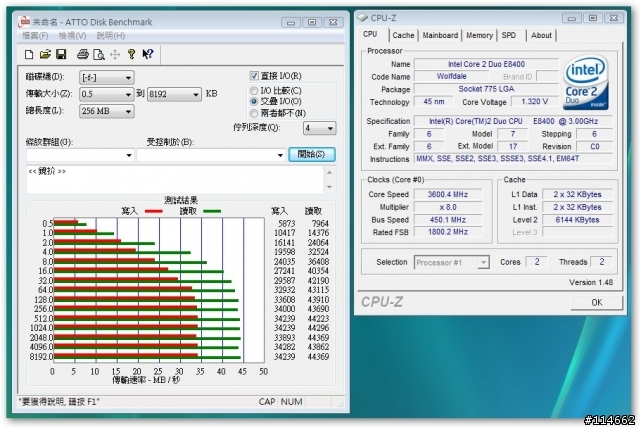The height and width of the screenshot is (428, 640).
Task: Click the CPU-Z title bar icon
Action: tap(362, 18)
